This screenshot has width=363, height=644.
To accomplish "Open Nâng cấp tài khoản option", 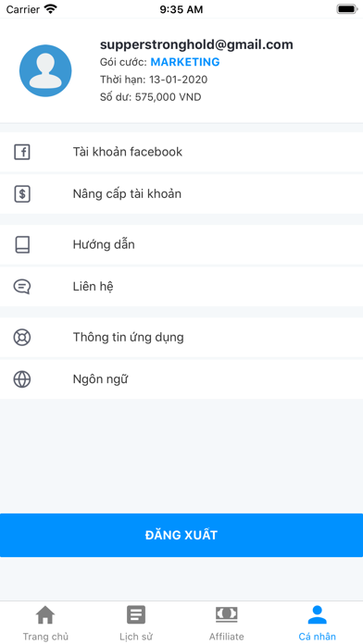I will point(181,194).
